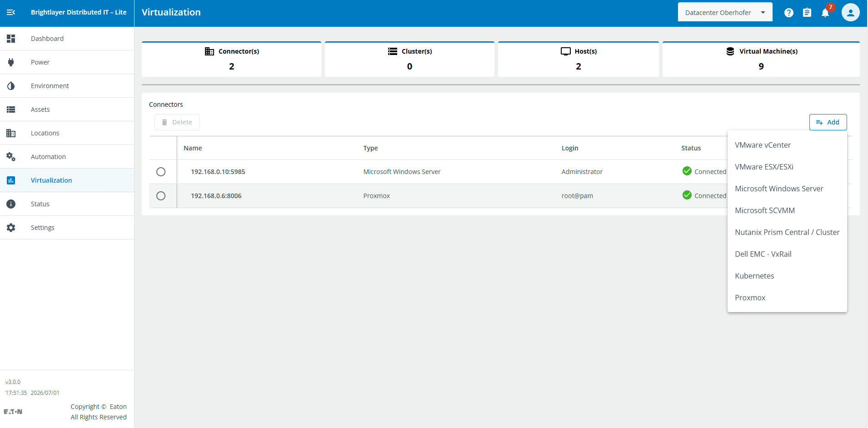Click the Virtualization chart icon
This screenshot has width=868, height=428.
point(11,180)
